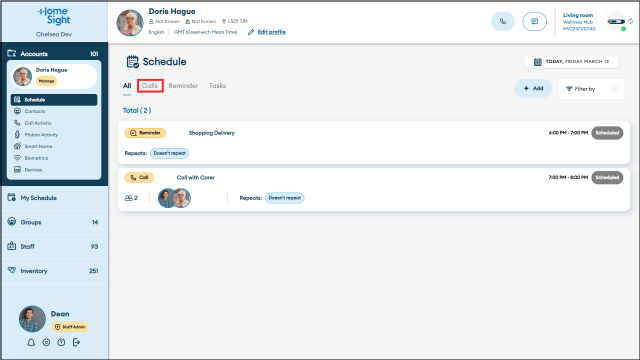Click the Manage badge under Doris Hague

click(x=47, y=81)
